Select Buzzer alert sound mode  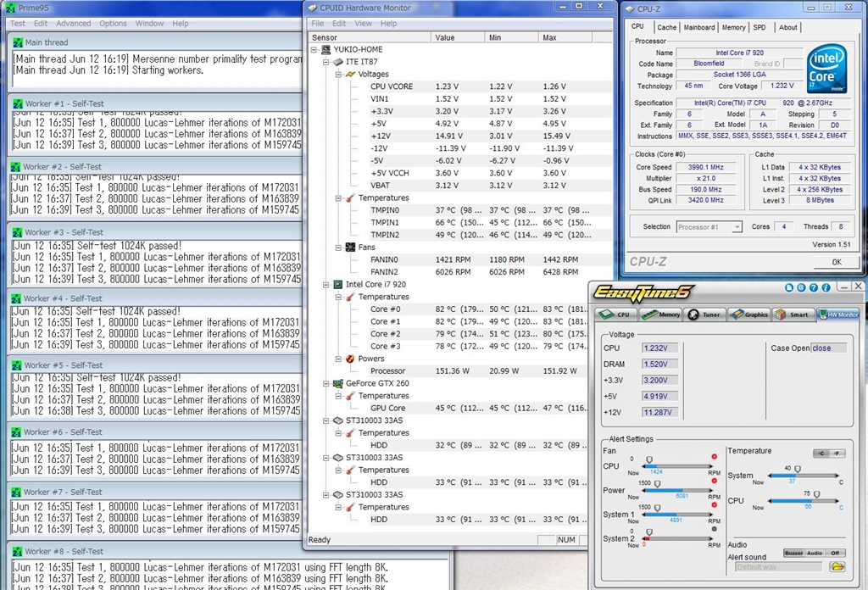point(793,553)
